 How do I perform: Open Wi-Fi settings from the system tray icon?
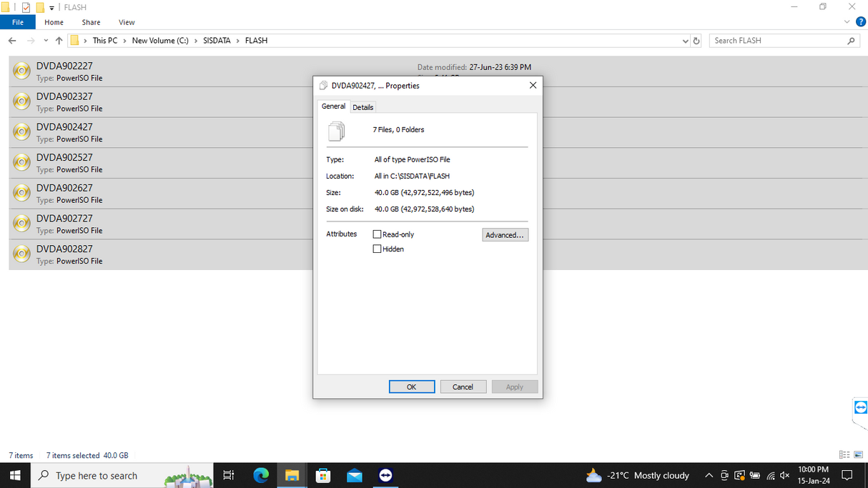tap(770, 475)
